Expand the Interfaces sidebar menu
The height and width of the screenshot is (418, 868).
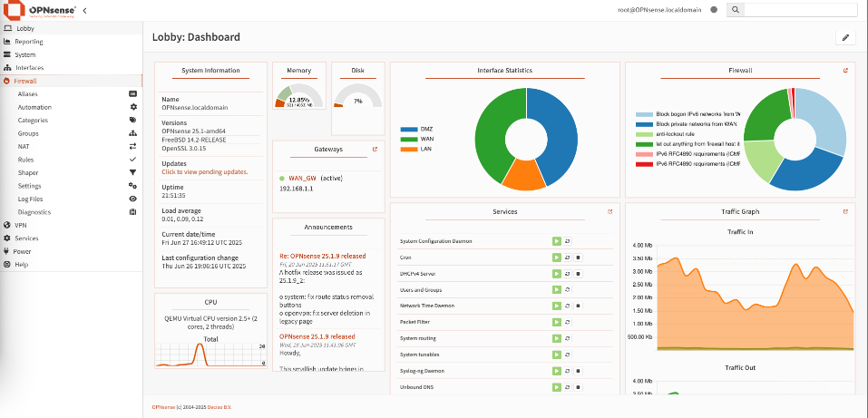pyautogui.click(x=29, y=67)
